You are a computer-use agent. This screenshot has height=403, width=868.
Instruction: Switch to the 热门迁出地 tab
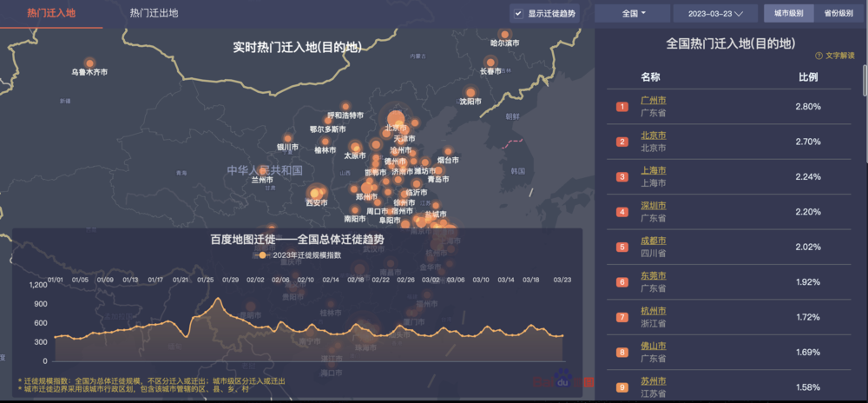(x=154, y=13)
